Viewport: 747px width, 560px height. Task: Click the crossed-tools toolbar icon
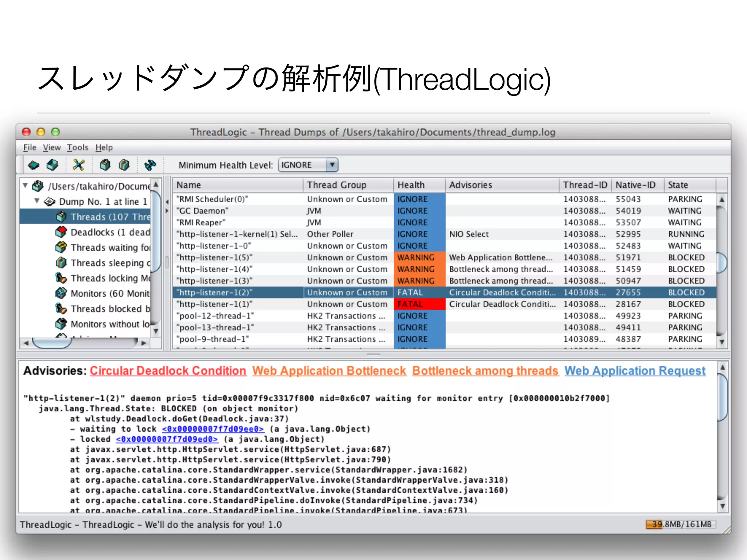coord(78,165)
